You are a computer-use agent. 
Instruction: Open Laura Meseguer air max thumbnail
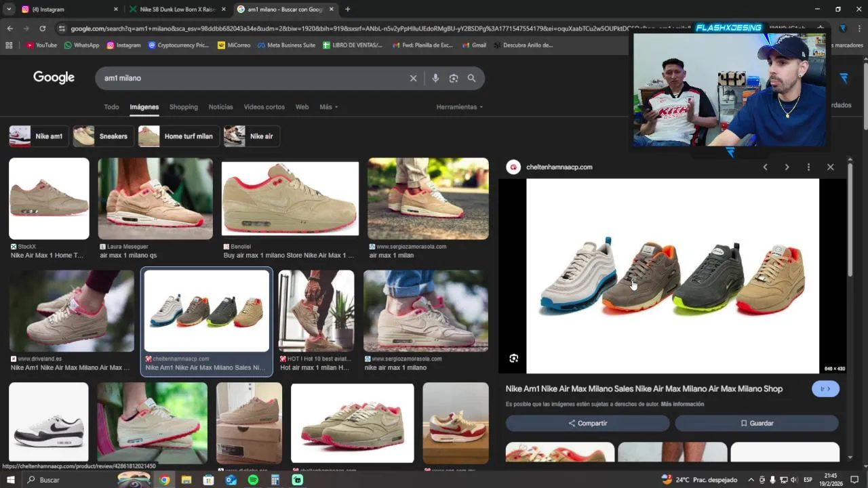click(x=155, y=199)
